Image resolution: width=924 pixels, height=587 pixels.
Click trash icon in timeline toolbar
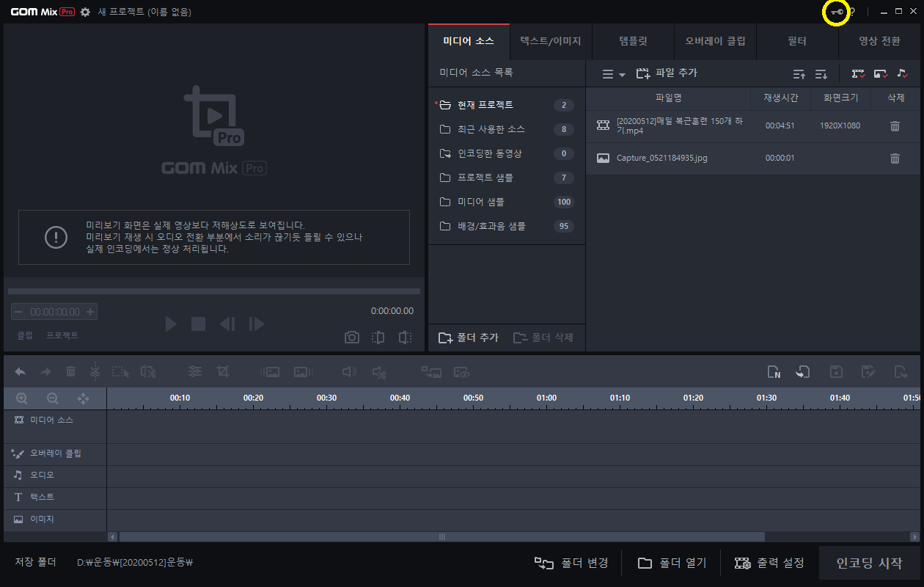70,372
